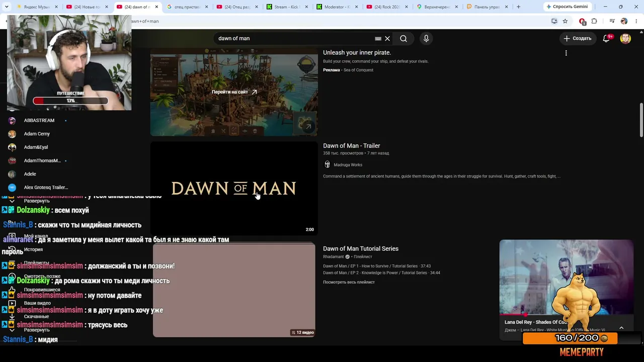The width and height of the screenshot is (644, 362).
Task: Open the EP 1 - How to Survive video
Action: [x=377, y=266]
